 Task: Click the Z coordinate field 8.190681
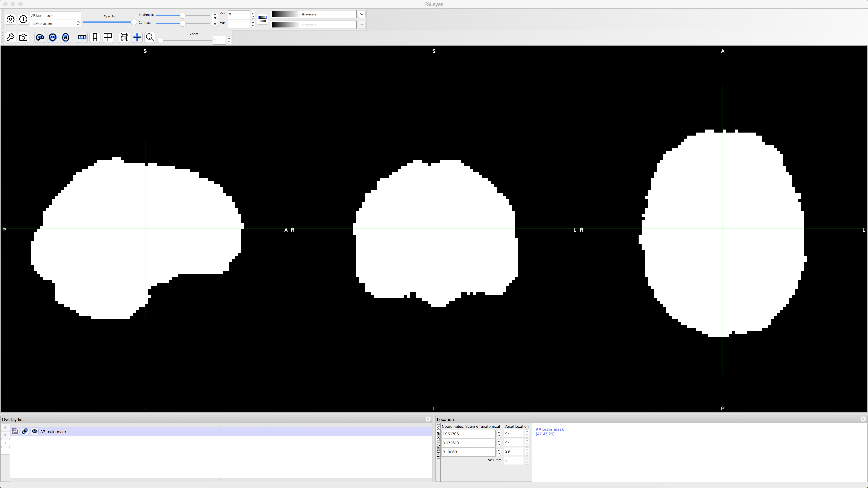pos(468,452)
